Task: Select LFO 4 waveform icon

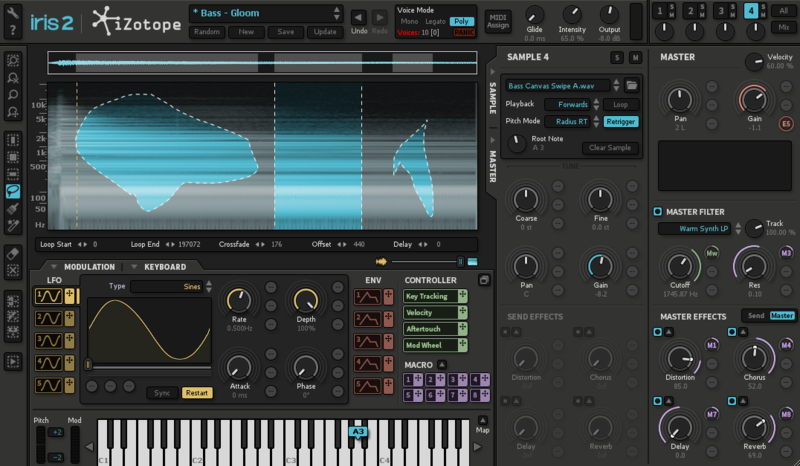Action: point(48,363)
